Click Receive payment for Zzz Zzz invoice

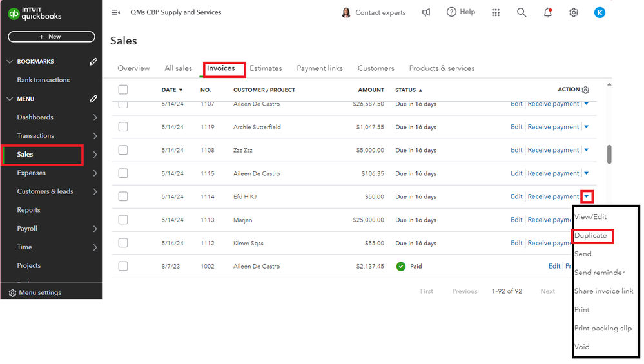[553, 150]
